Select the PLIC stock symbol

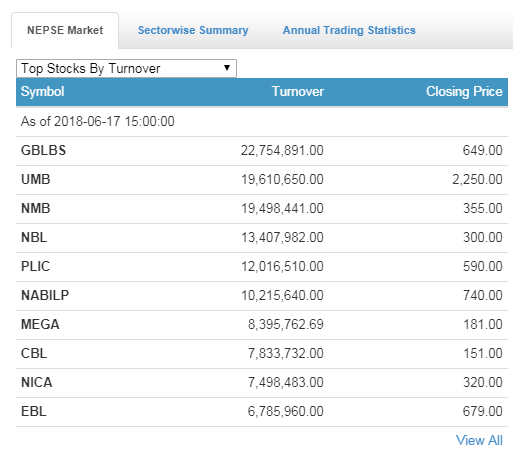pyautogui.click(x=35, y=266)
